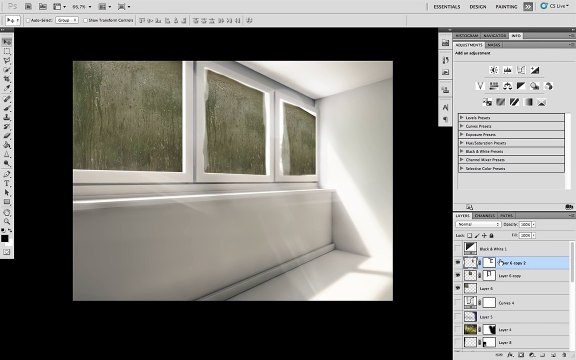The image size is (576, 360).
Task: Show the Layer 5 layer
Action: click(x=458, y=316)
